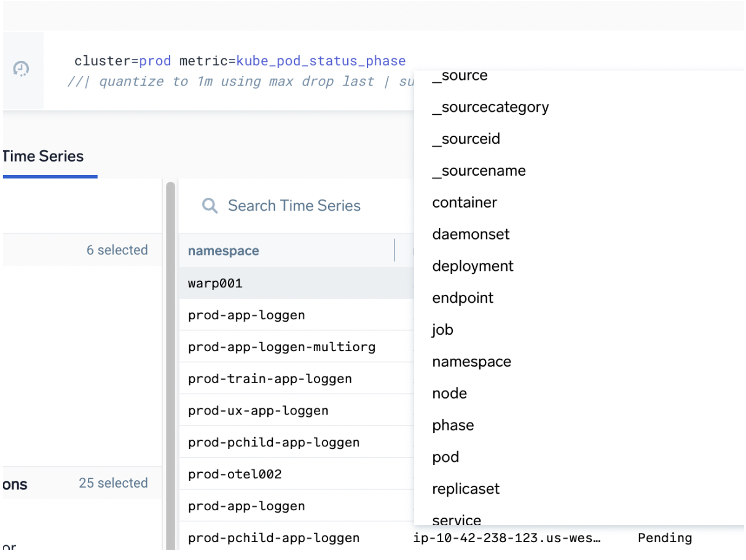Select "container" from the dropdown options
The width and height of the screenshot is (746, 560).
click(464, 202)
